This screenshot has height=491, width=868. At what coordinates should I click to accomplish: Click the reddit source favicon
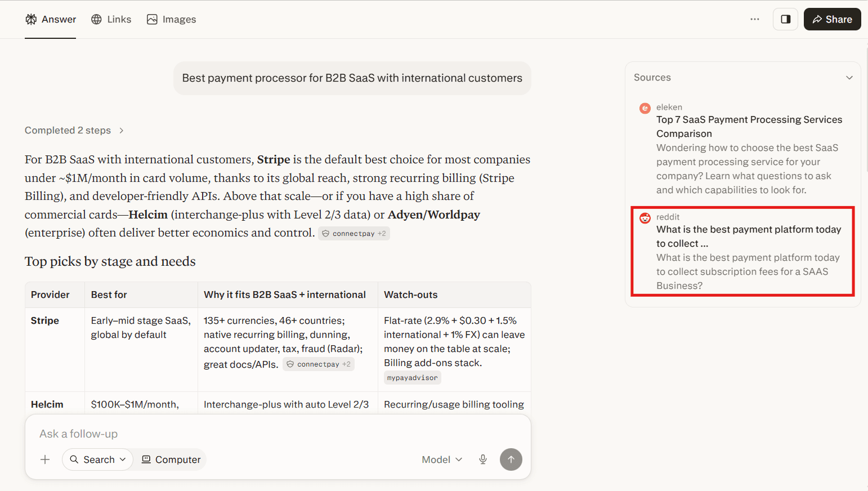click(645, 218)
